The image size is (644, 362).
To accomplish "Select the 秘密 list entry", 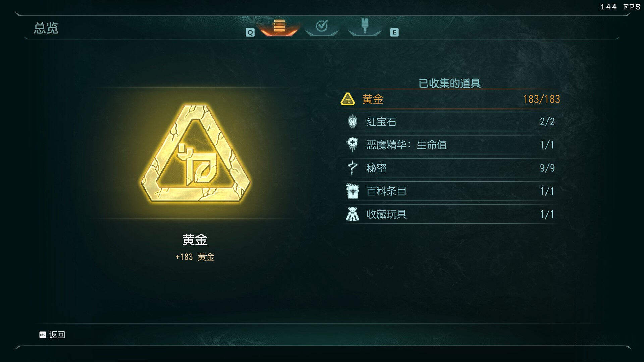I will coord(450,168).
